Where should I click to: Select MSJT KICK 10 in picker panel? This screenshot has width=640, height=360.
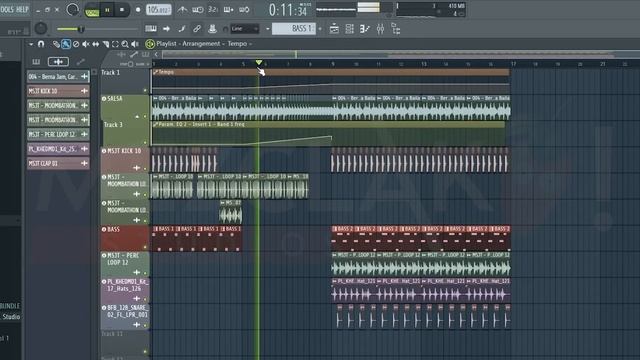click(58, 91)
